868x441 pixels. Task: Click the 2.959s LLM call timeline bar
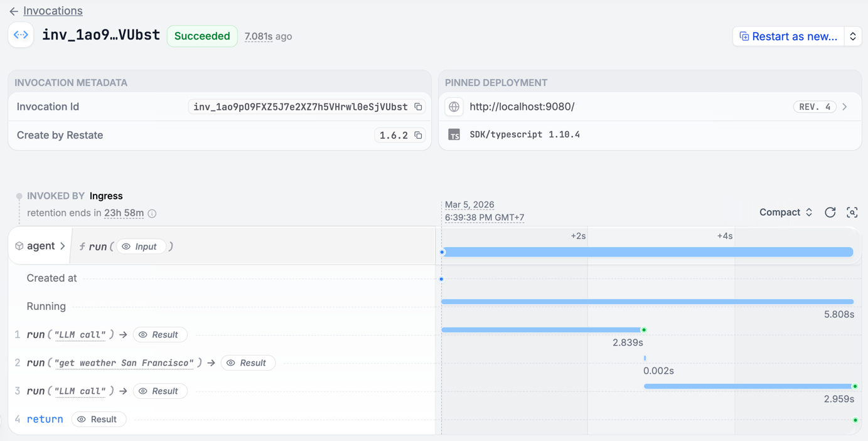(749, 386)
